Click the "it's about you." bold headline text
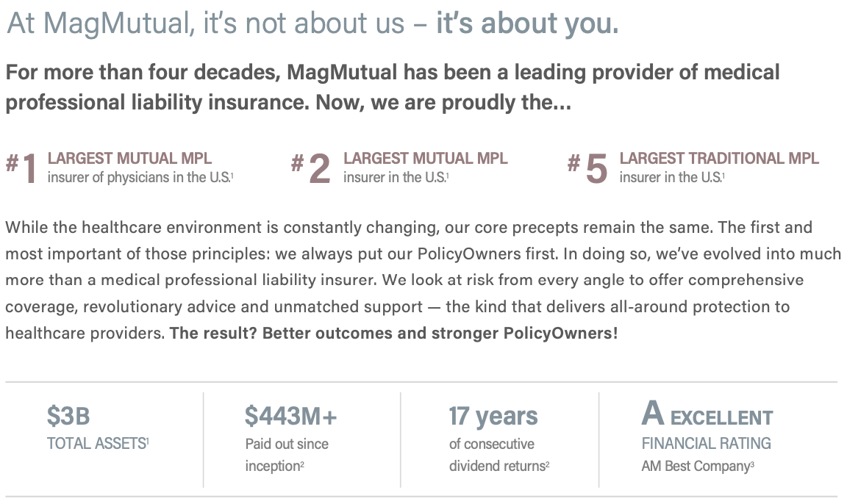Screen dimensions: 847x504 coord(526,24)
